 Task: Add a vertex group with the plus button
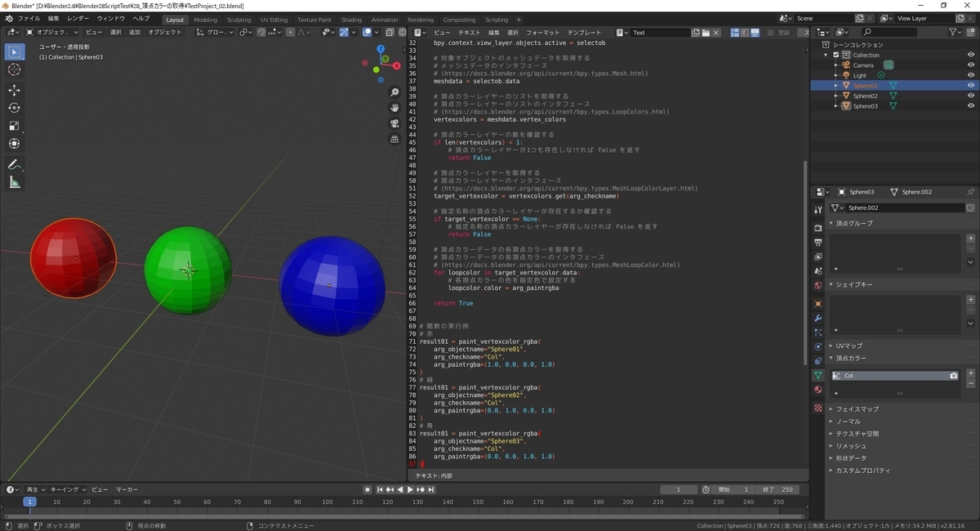[971, 238]
